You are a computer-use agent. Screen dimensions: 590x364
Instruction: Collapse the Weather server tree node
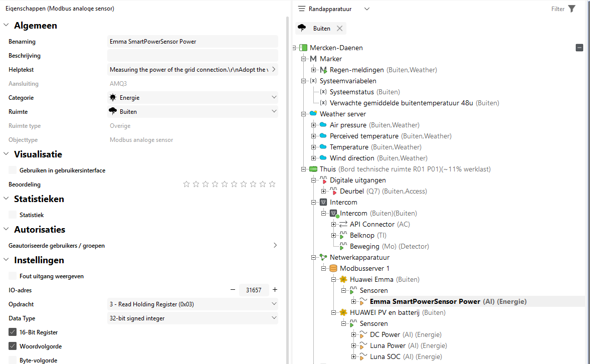(303, 114)
